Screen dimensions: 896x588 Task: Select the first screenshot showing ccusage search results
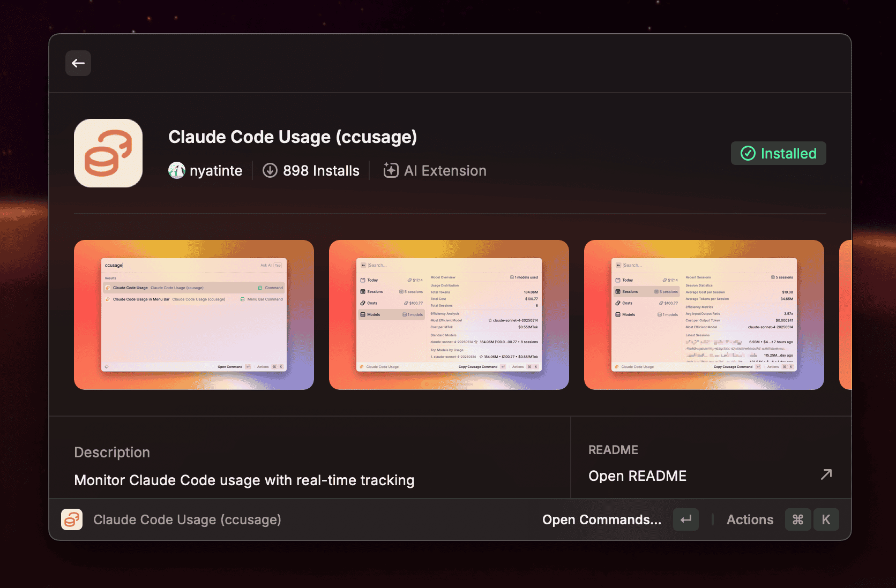pos(193,315)
